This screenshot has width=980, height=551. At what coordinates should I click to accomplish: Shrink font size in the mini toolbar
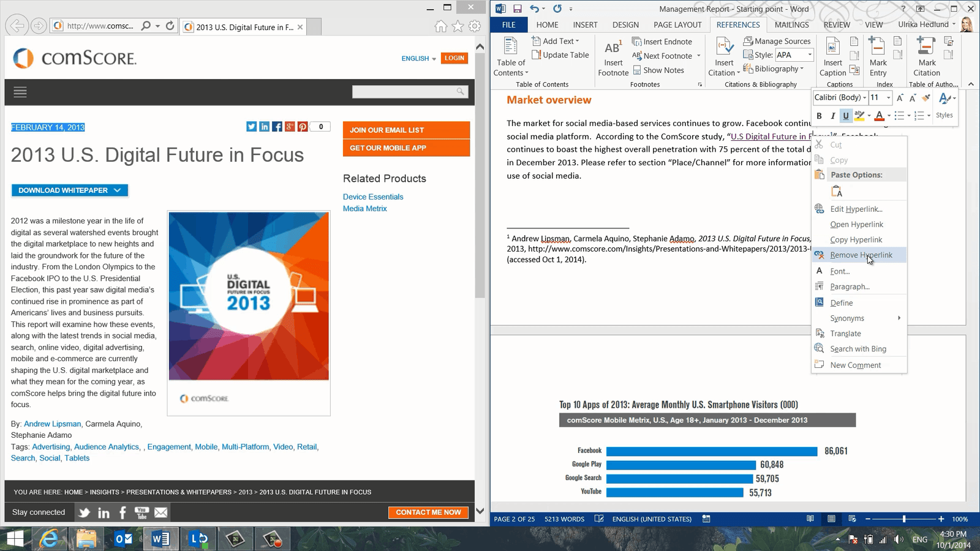pos(913,97)
